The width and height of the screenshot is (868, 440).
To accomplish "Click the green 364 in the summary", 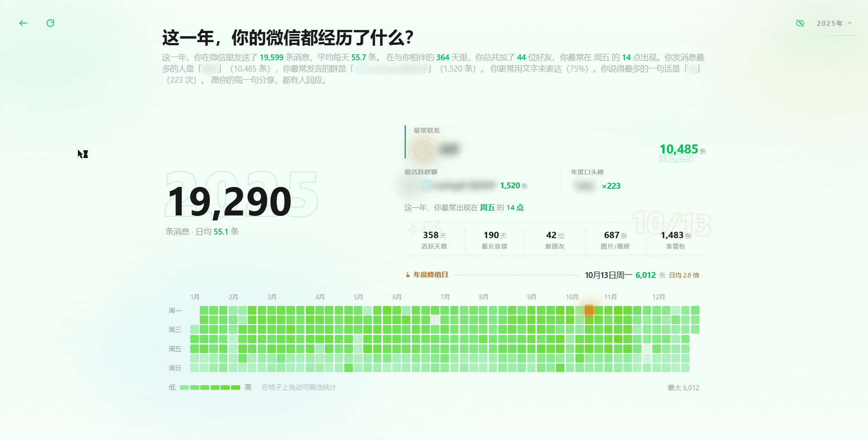I will [x=443, y=57].
